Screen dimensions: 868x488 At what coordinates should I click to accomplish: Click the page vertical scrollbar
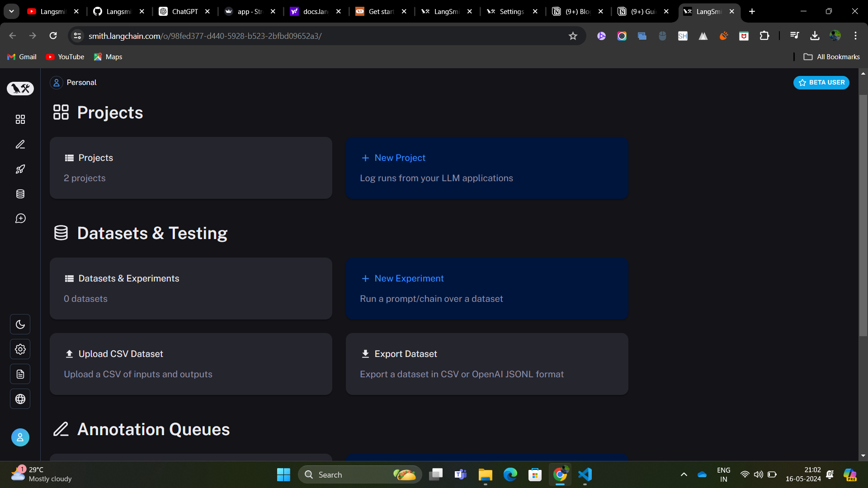[863, 216]
